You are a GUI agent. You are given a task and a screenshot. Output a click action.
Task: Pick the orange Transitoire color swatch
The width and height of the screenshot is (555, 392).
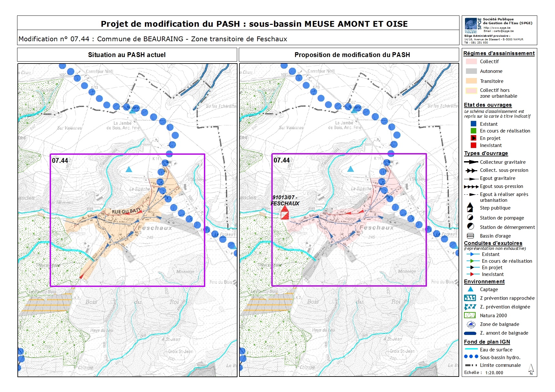(x=471, y=81)
